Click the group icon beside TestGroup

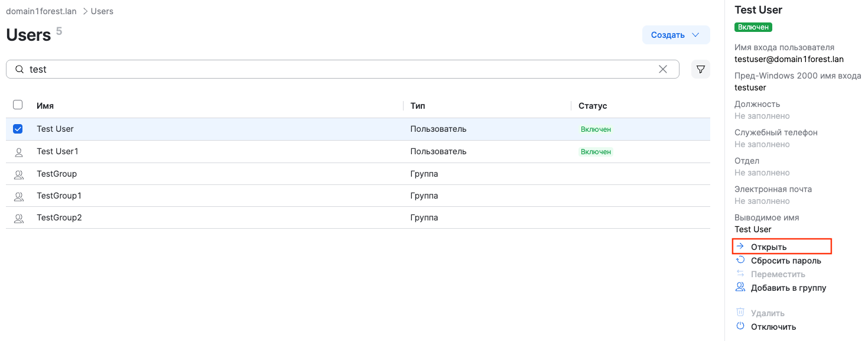point(18,174)
